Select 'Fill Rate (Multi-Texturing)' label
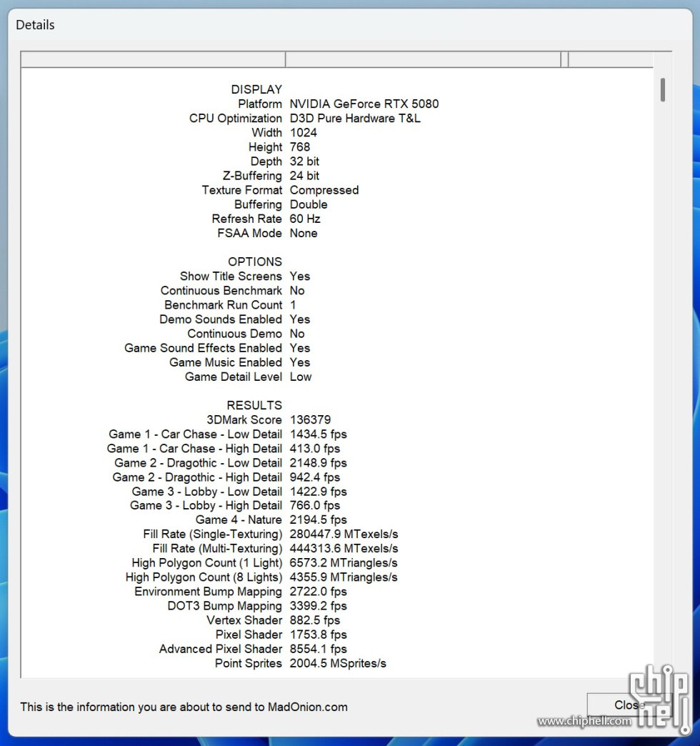 [x=217, y=548]
